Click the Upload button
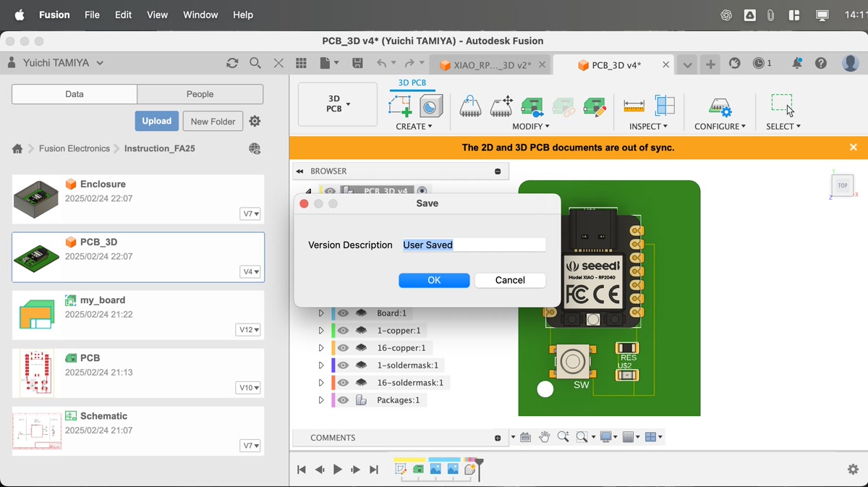The width and height of the screenshot is (868, 487). pyautogui.click(x=157, y=121)
